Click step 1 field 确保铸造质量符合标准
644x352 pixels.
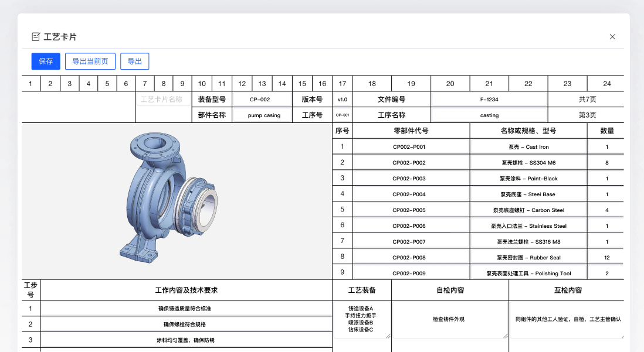tap(185, 309)
